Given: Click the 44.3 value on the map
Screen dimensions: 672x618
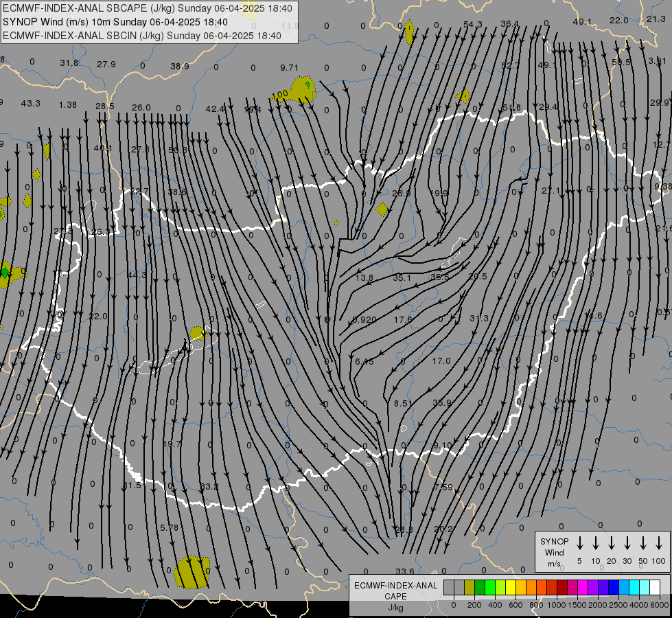Looking at the screenshot, I should coord(137,275).
